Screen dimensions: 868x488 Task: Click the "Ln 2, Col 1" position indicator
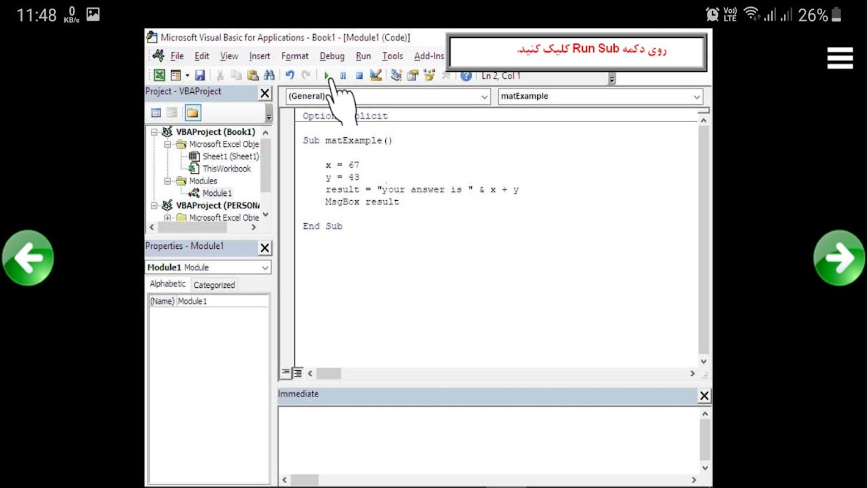(501, 76)
